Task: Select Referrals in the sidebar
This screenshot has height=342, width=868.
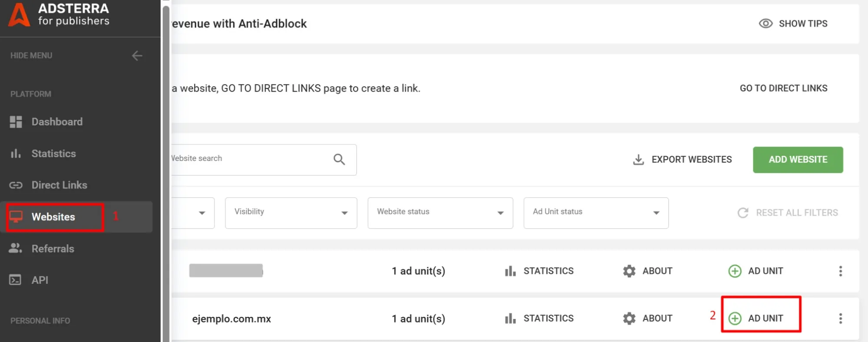Action: click(x=53, y=249)
